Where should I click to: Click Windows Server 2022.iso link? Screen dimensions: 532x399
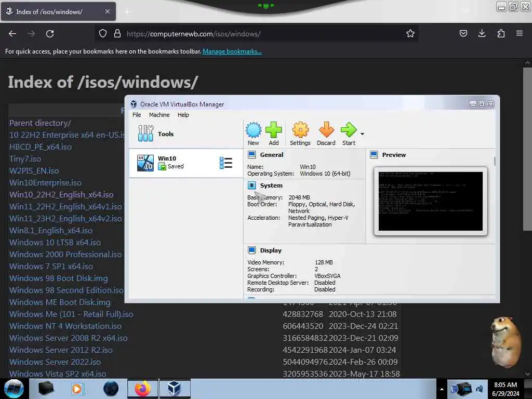[55, 362]
